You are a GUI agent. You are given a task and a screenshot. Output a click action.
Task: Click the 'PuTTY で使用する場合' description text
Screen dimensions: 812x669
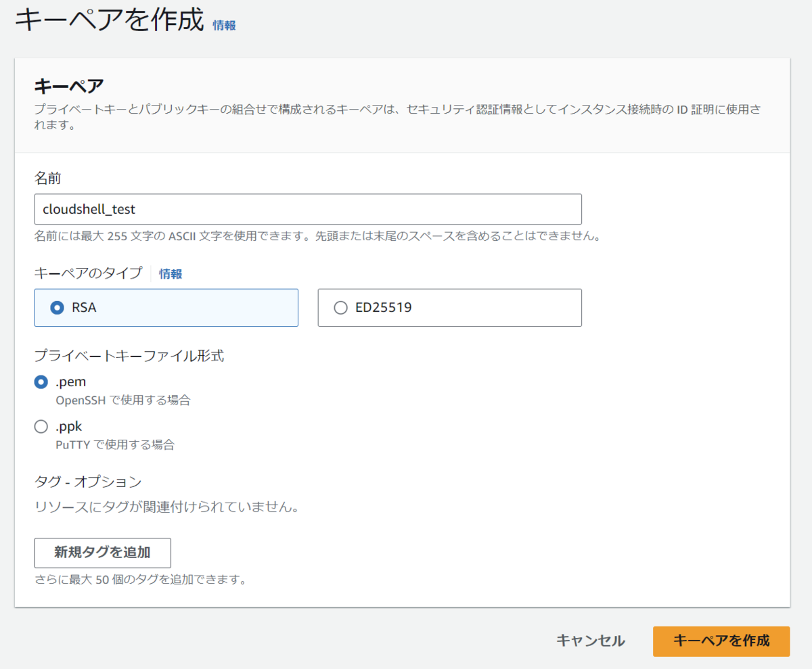[x=115, y=445]
